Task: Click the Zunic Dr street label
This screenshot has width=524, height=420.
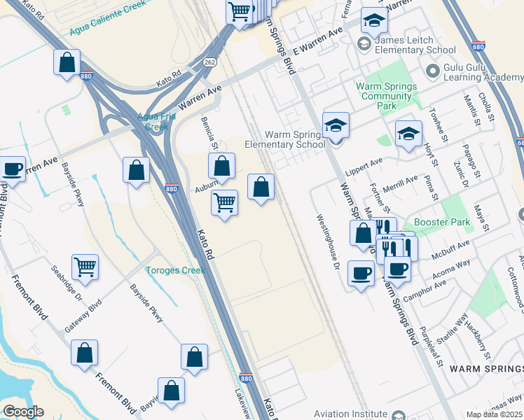Action: tap(461, 174)
